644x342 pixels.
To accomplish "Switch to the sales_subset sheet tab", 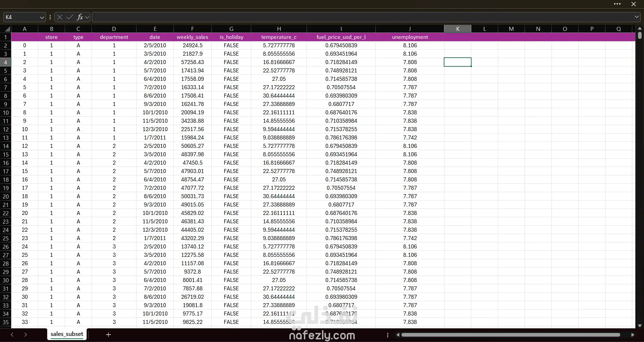I will coord(67,334).
